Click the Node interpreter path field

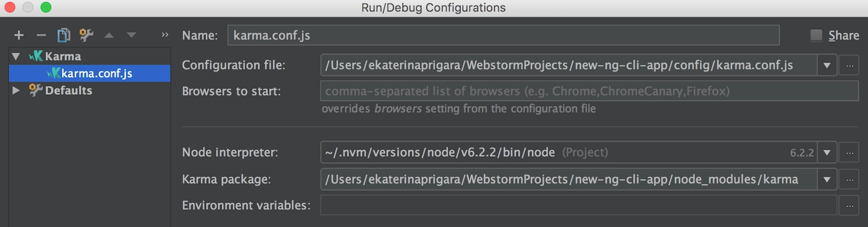[x=569, y=152]
